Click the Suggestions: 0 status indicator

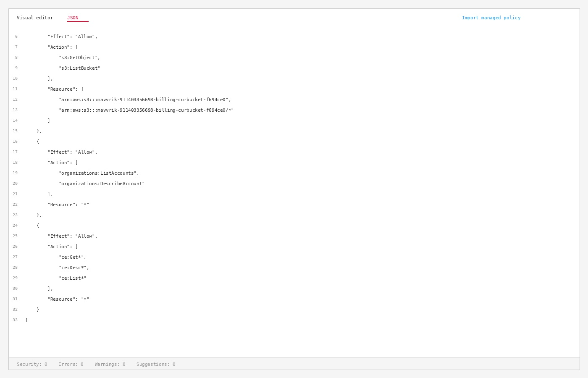click(x=156, y=365)
